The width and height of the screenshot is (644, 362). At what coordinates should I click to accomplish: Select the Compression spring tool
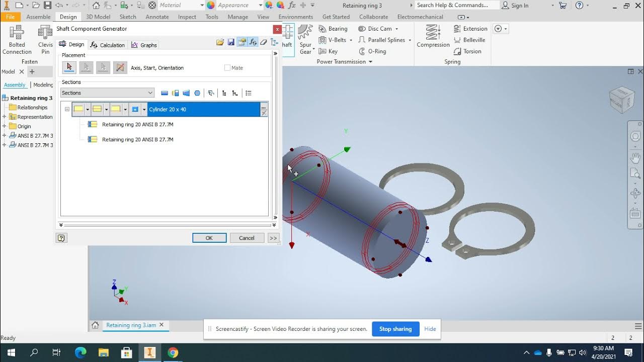(x=433, y=37)
